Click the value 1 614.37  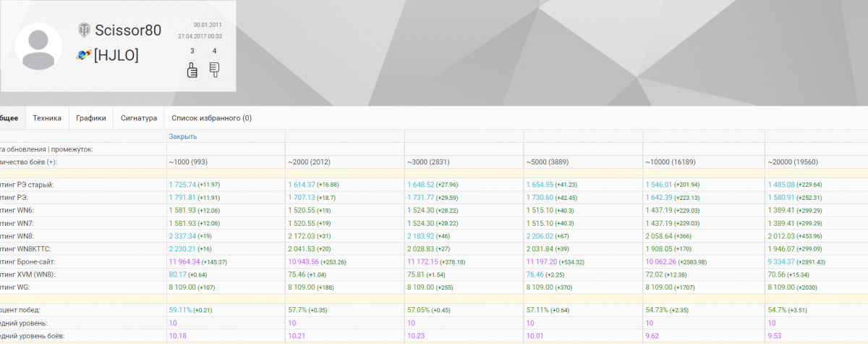coord(302,185)
